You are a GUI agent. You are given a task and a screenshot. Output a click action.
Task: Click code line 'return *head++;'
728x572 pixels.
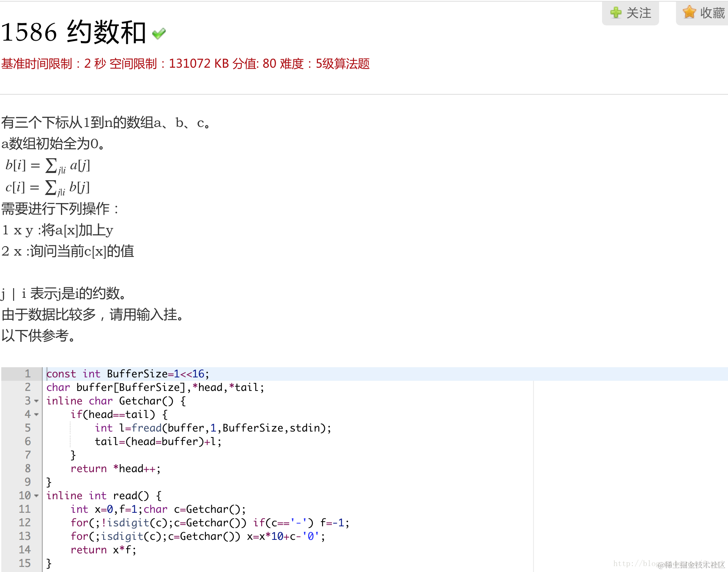115,469
